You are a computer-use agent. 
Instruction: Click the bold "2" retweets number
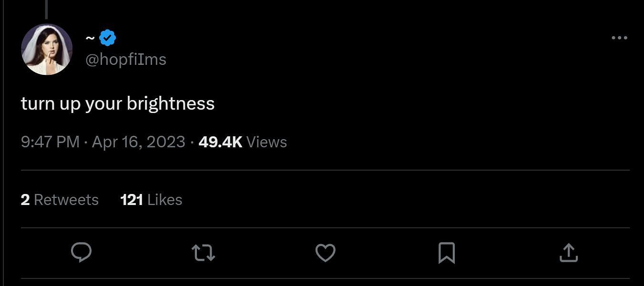click(x=25, y=199)
